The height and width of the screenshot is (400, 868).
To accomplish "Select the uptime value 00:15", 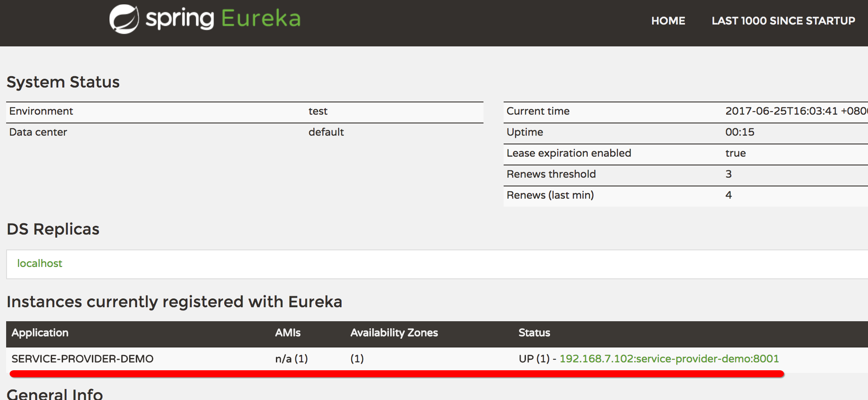I will [x=740, y=132].
